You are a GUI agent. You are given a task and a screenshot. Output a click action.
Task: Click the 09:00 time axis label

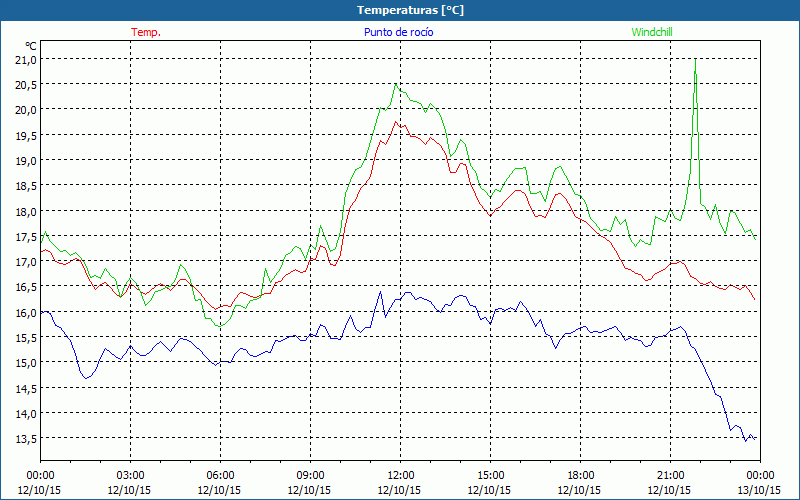point(310,476)
